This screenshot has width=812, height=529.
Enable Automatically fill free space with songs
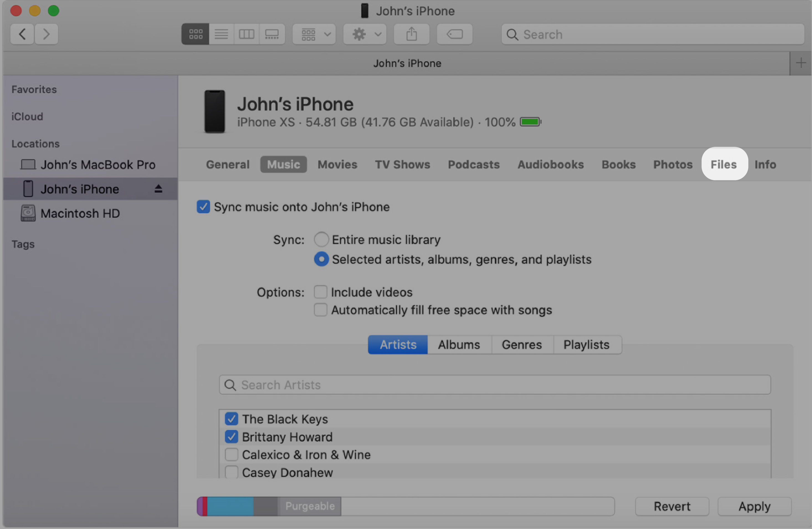tap(320, 309)
